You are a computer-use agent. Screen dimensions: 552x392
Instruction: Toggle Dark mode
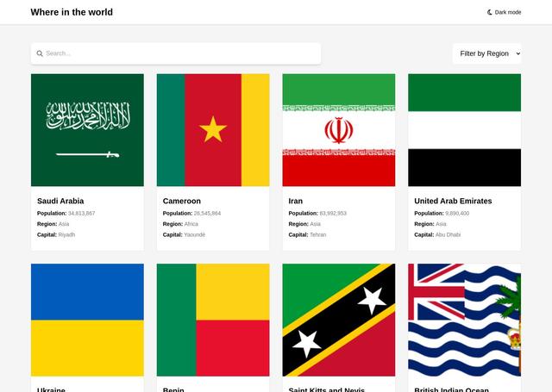coord(505,12)
